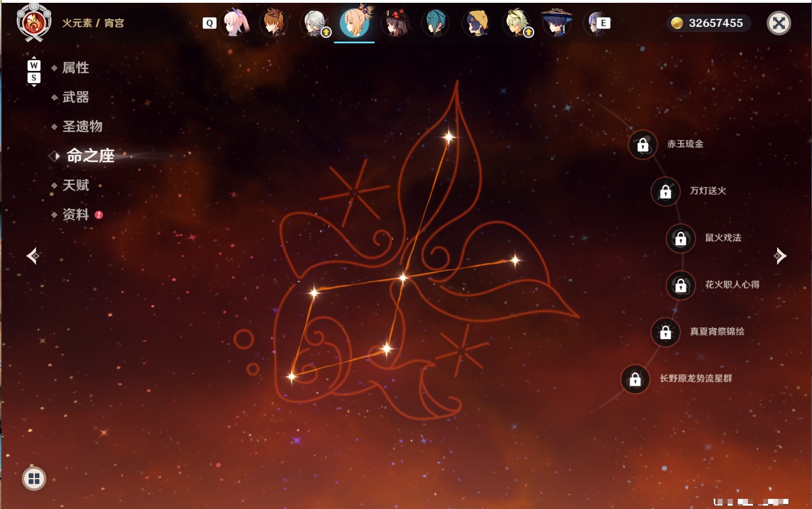The width and height of the screenshot is (812, 509).
Task: Select the character wearing a wide hat
Action: click(557, 22)
